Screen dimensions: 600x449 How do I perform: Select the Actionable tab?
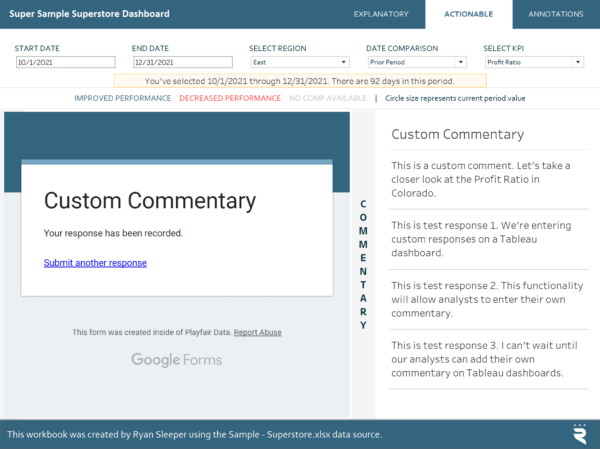pos(468,14)
